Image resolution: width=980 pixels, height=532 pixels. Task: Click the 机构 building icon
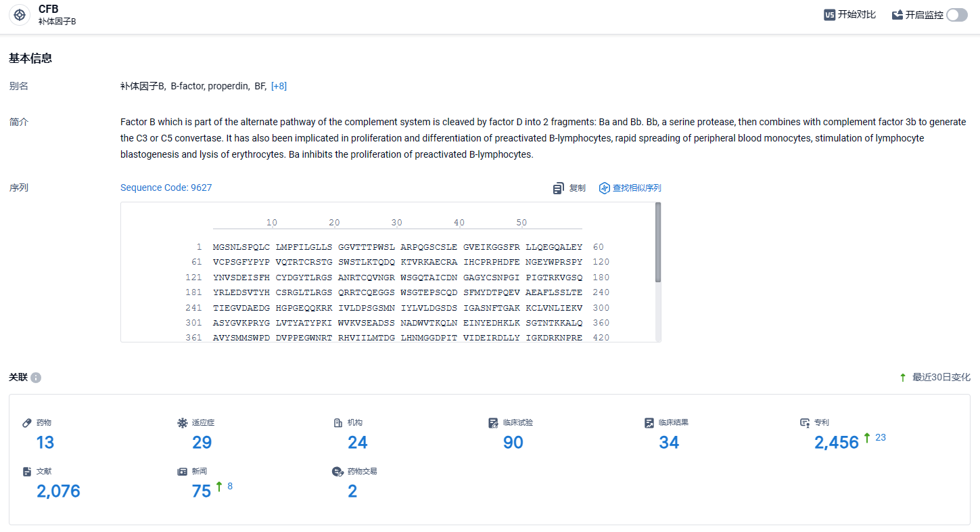338,422
